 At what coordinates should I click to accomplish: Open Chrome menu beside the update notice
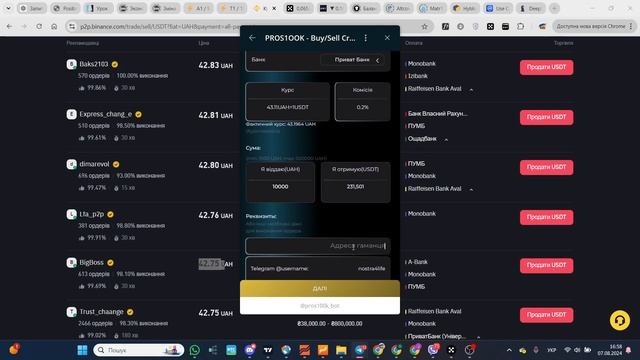pos(631,26)
